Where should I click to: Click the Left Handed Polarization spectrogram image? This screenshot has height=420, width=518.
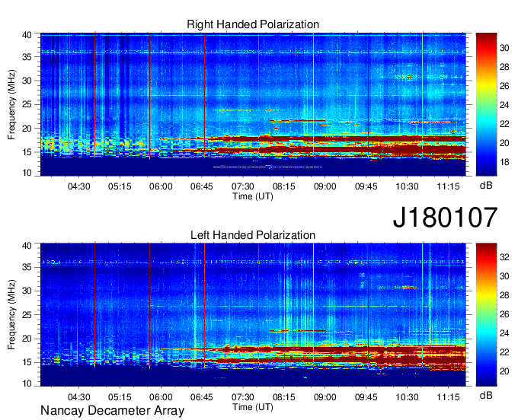click(x=253, y=314)
